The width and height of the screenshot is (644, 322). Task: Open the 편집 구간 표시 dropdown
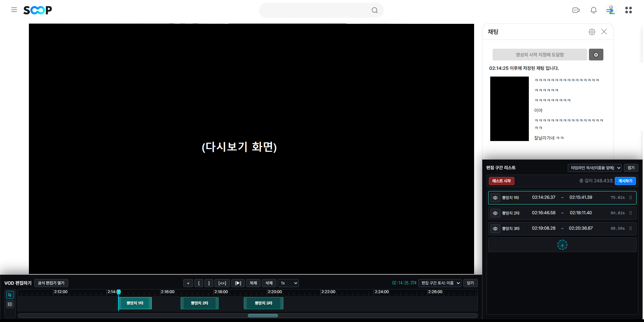point(440,283)
